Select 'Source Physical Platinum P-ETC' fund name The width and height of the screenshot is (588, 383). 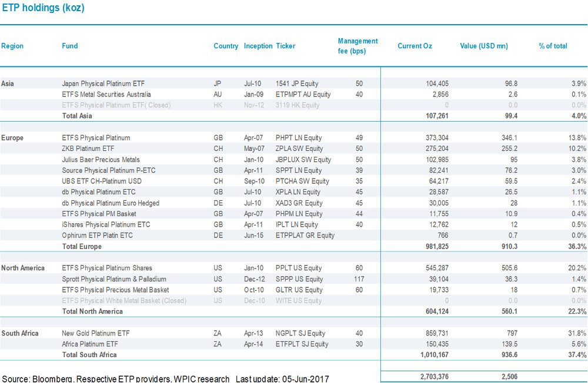pos(109,170)
